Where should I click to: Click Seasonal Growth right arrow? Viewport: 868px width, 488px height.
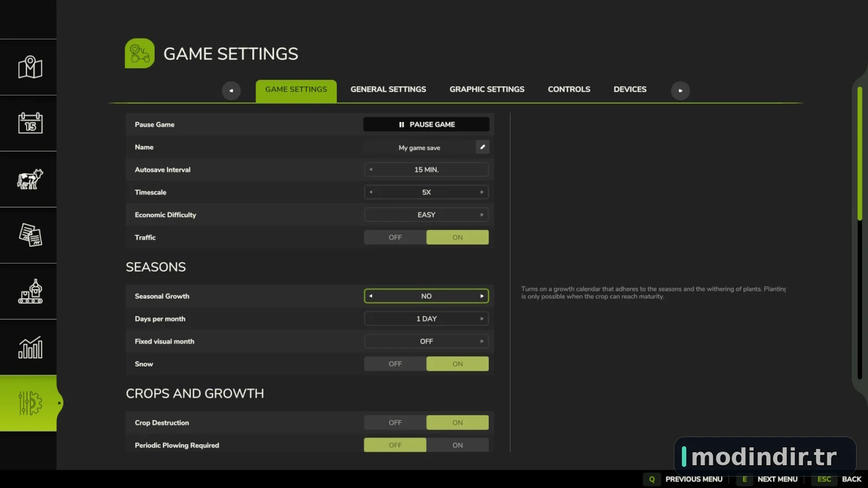point(482,296)
